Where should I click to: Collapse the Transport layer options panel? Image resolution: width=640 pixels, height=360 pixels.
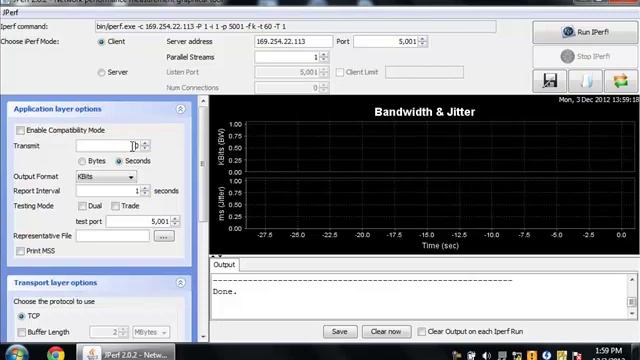pos(180,283)
